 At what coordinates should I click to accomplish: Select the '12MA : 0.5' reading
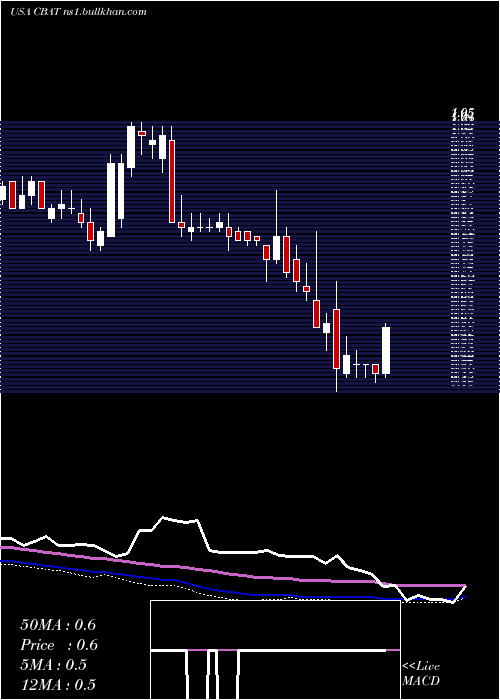58,684
